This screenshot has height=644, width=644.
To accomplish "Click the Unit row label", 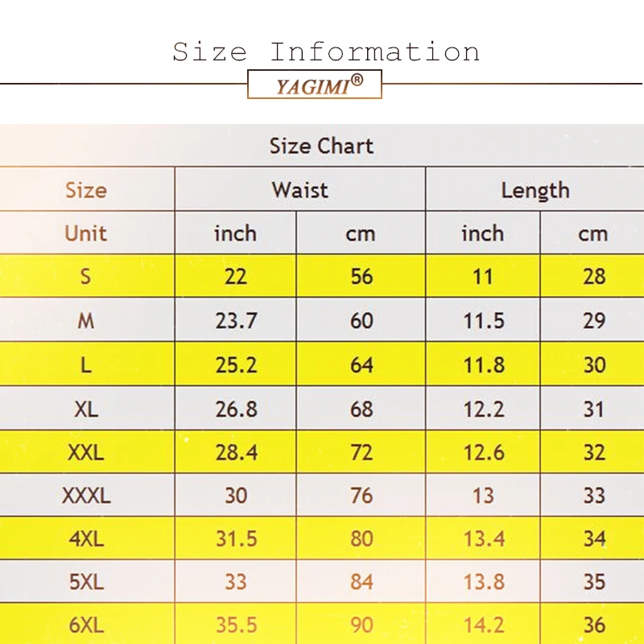I will click(x=85, y=233).
